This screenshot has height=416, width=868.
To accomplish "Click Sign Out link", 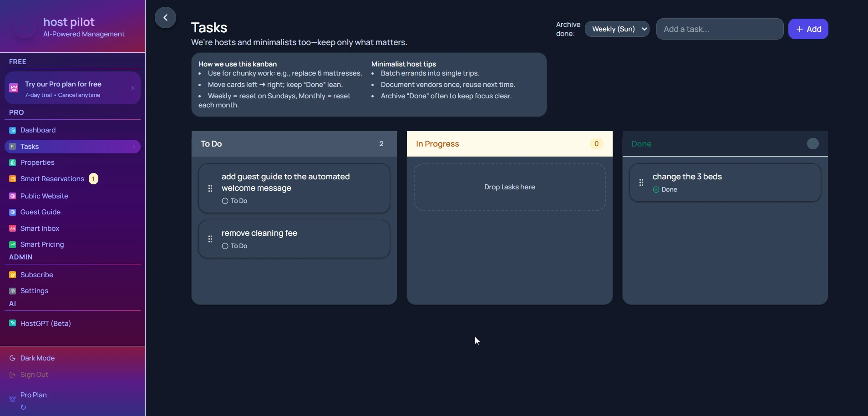I will pos(34,375).
